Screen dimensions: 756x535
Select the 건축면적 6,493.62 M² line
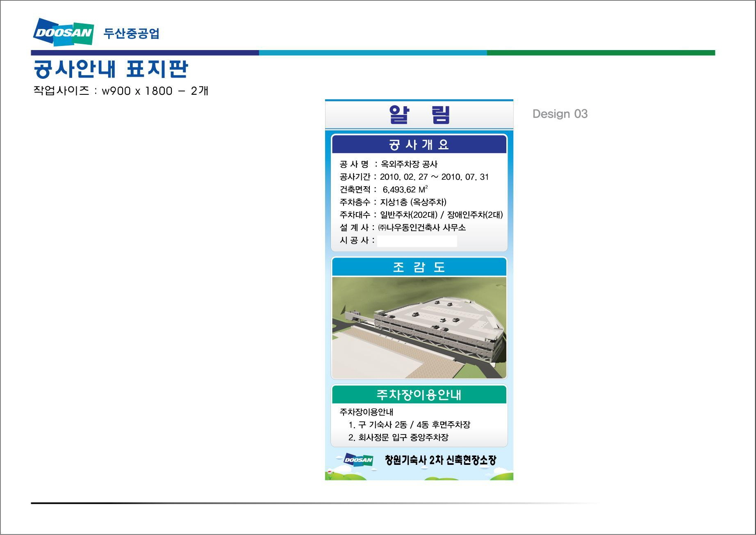pyautogui.click(x=383, y=190)
